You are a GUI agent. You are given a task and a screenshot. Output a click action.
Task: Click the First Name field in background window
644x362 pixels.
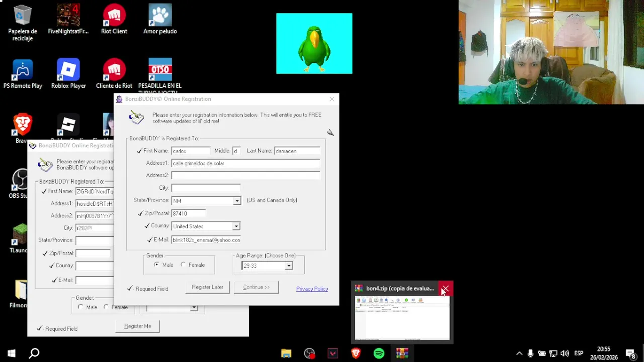tap(95, 191)
